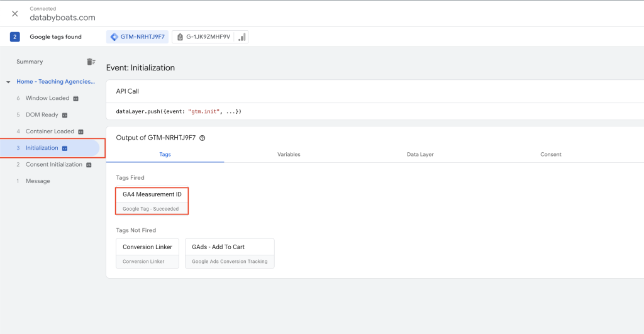Image resolution: width=644 pixels, height=334 pixels.
Task: Switch to the Tags tab
Action: tap(165, 155)
